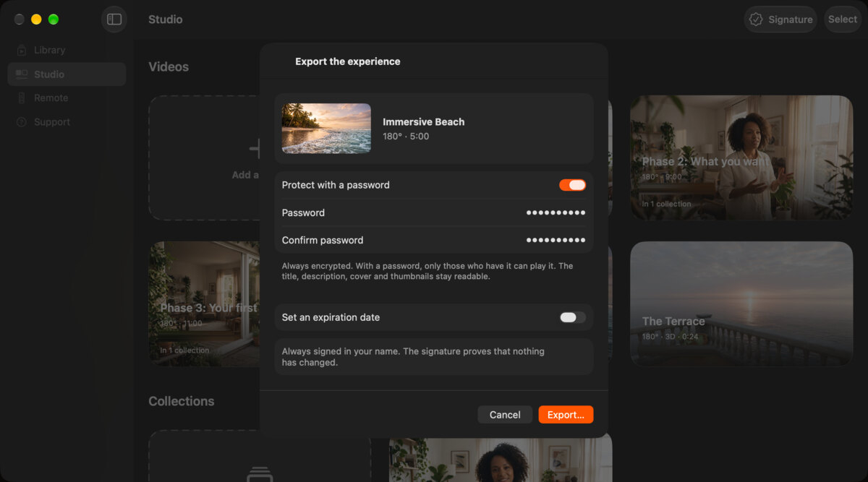The width and height of the screenshot is (868, 482).
Task: Cancel the export dialog
Action: coord(505,415)
